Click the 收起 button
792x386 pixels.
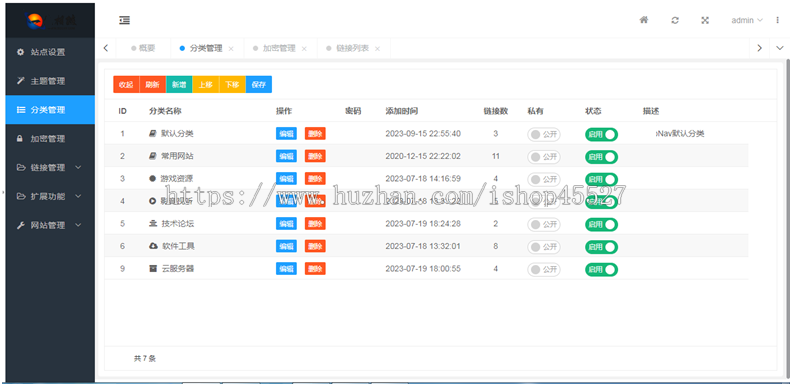click(x=126, y=84)
